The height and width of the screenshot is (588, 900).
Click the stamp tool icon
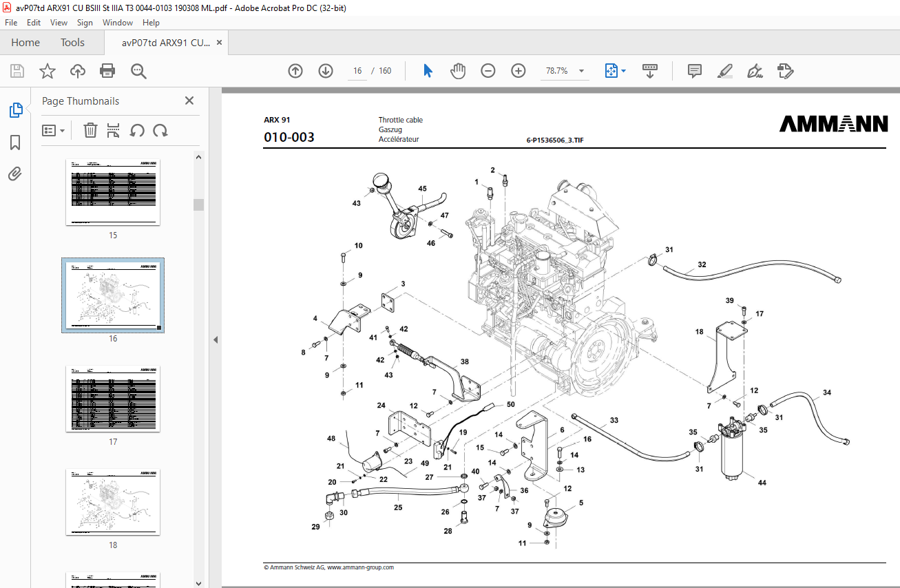click(x=786, y=71)
